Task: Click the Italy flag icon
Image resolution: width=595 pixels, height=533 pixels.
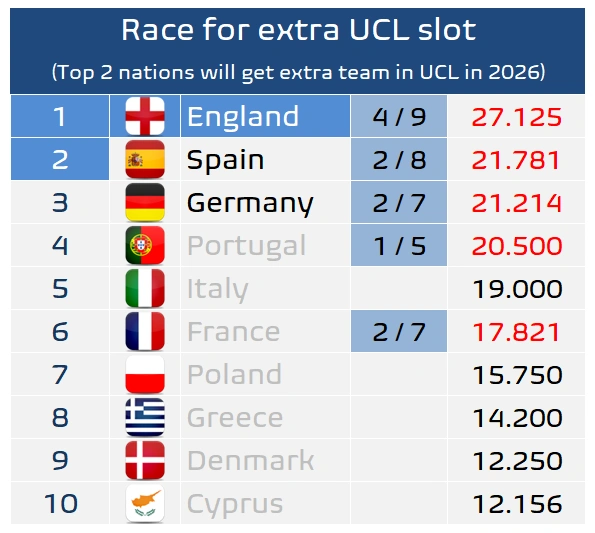Action: point(145,288)
